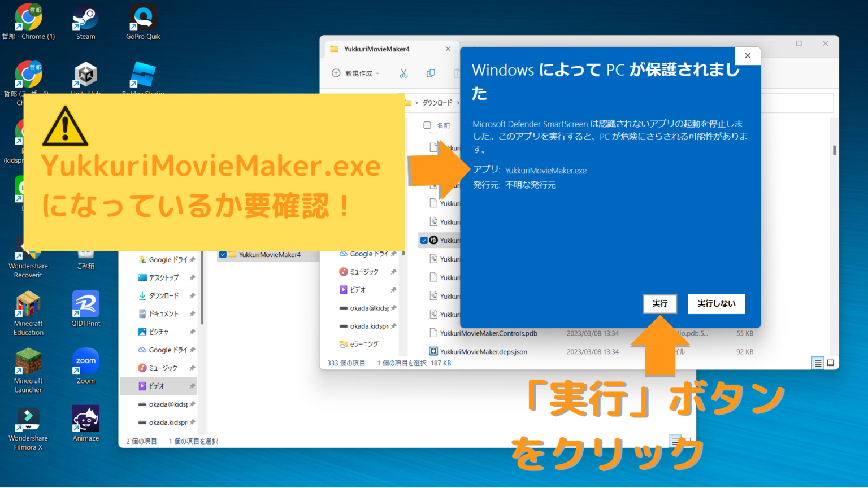Toggle the select-all checkbox beside 名前 column

coord(427,125)
